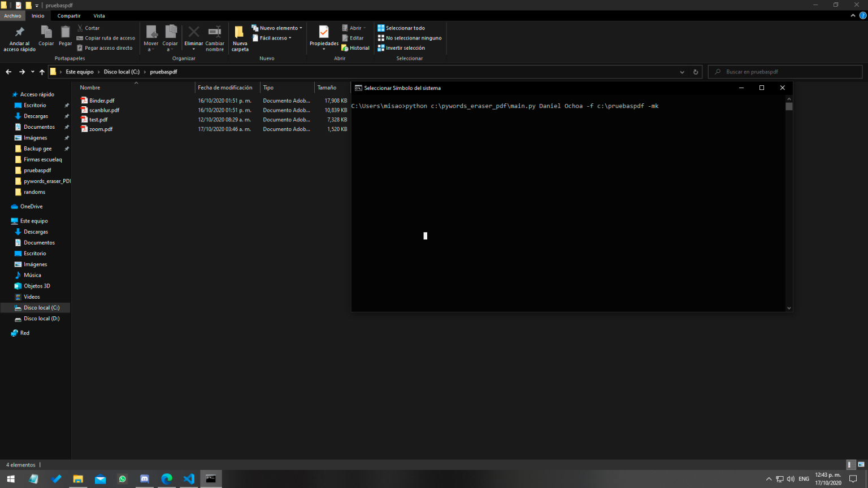Screen dimensions: 868x488
Task: Select the scanblur.pdf file
Action: click(x=104, y=110)
